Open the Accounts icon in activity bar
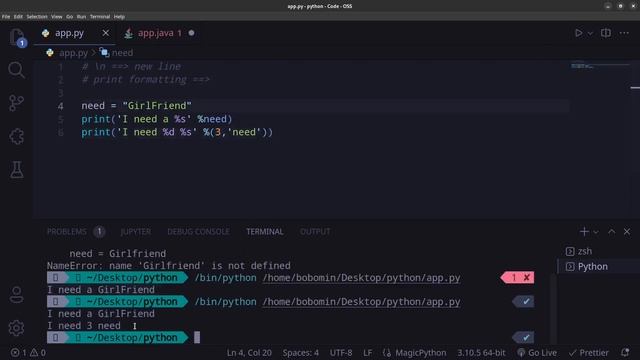 pyautogui.click(x=16, y=294)
